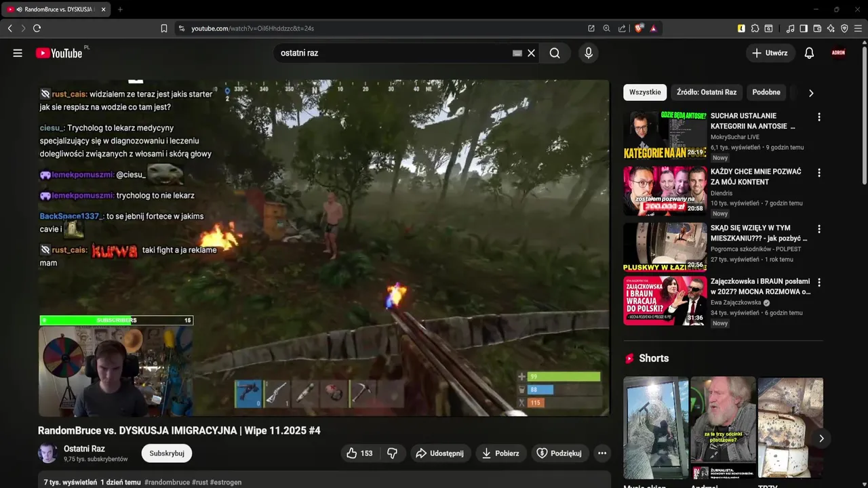This screenshot has width=868, height=488.
Task: Go back with the browser back arrow
Action: pyautogui.click(x=9, y=28)
